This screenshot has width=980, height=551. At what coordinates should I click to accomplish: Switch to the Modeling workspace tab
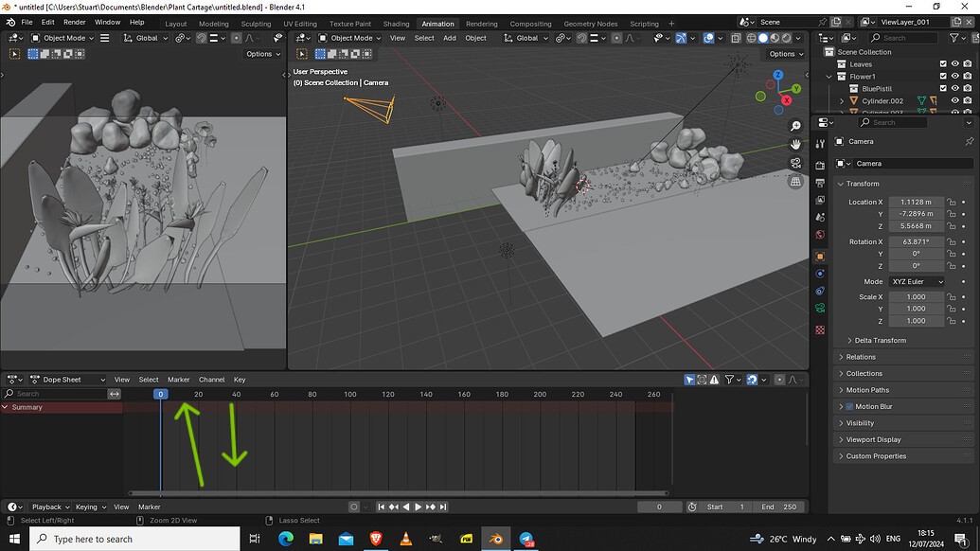click(x=214, y=24)
